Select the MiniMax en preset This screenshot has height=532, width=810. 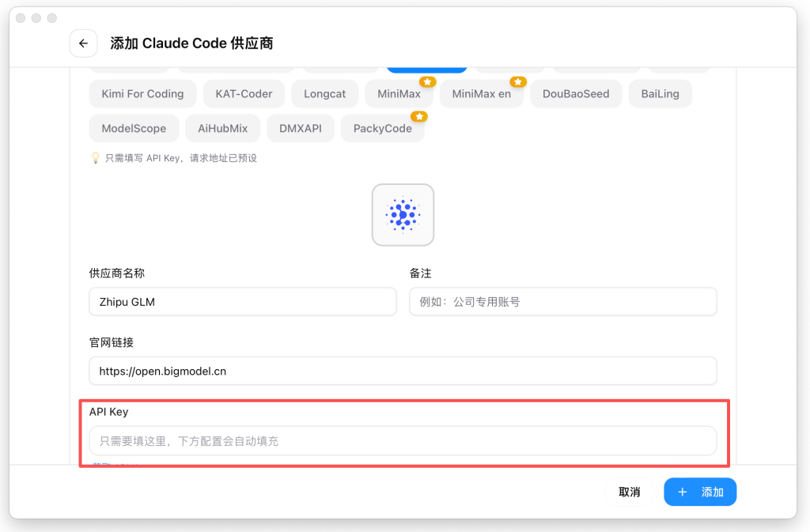coord(481,93)
